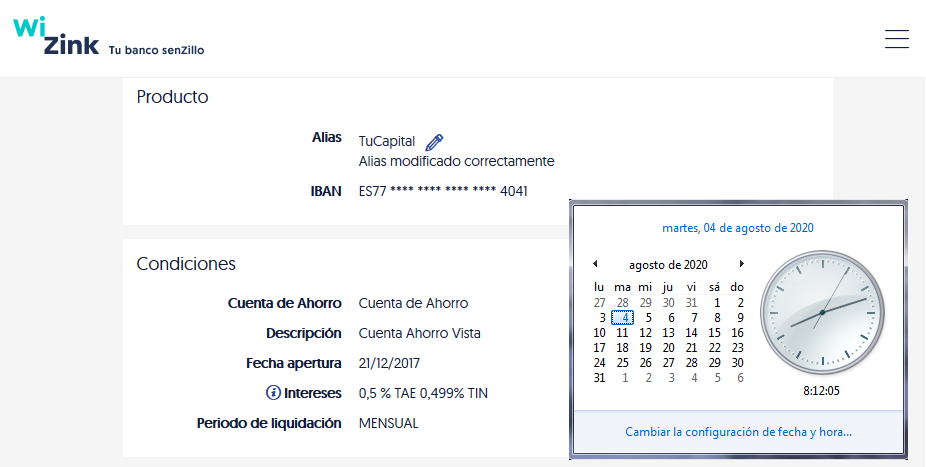926x467 pixels.
Task: Select July 27 in the calendar grid
Action: coord(600,303)
